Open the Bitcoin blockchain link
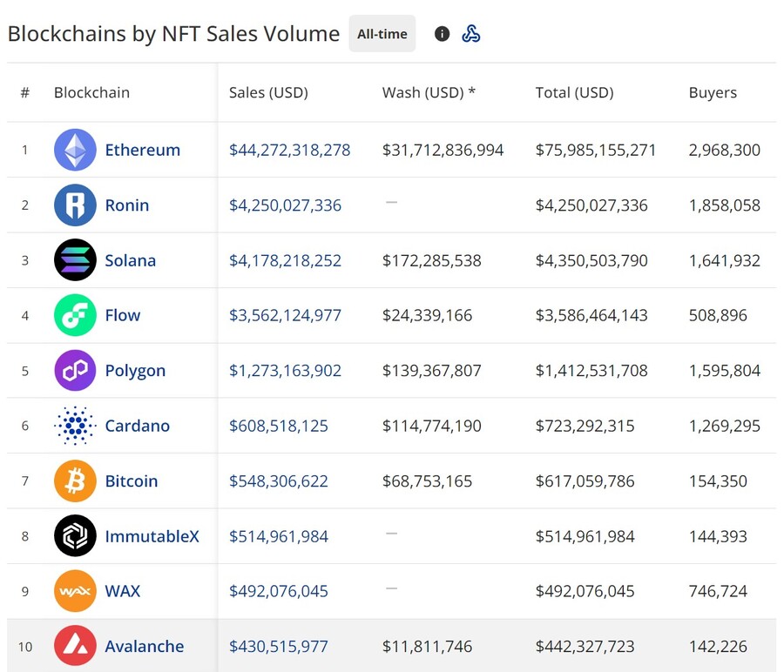This screenshot has width=784, height=672. (132, 480)
